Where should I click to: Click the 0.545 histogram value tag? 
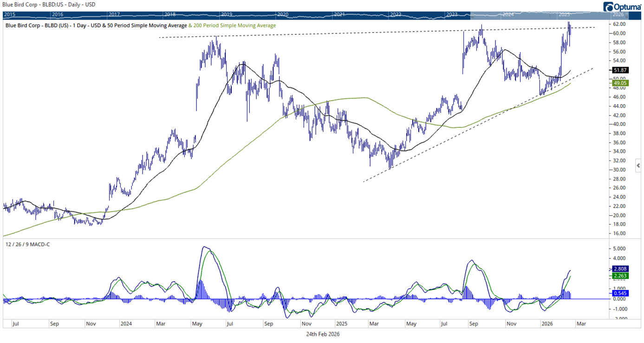pos(622,293)
